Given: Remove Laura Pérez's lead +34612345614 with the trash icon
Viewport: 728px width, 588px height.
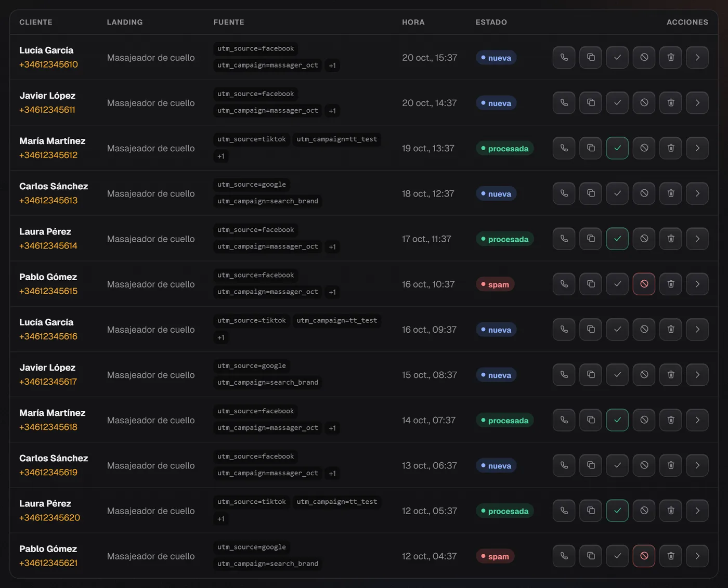Looking at the screenshot, I should click(x=671, y=239).
